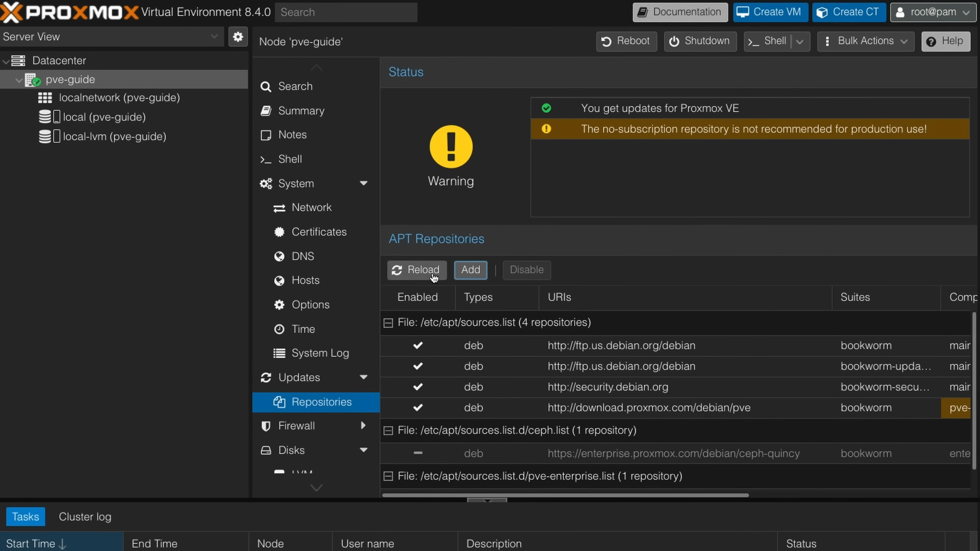980x551 pixels.
Task: Collapse the pve-guide tree node
Action: pos(18,80)
